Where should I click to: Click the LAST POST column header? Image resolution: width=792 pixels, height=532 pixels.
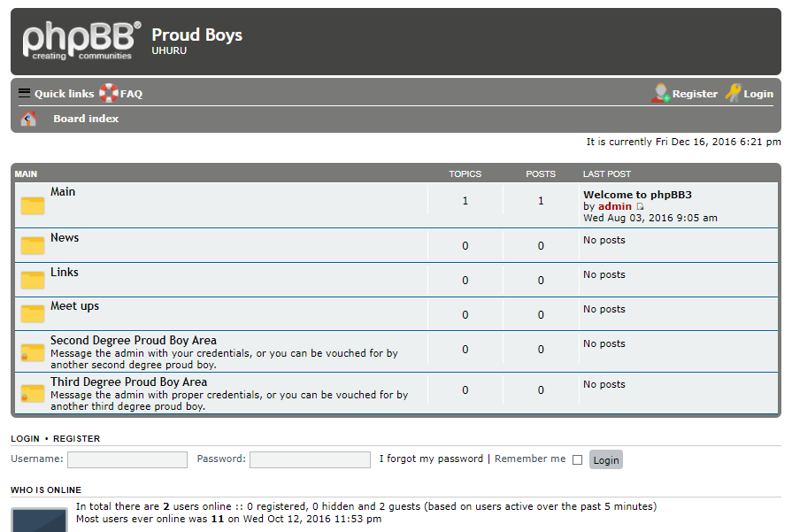click(x=607, y=173)
